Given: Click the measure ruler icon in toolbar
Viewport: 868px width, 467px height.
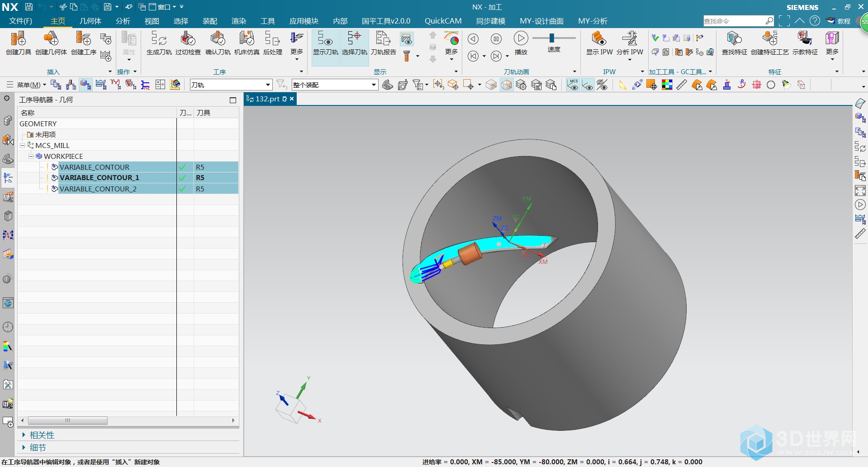Looking at the screenshot, I should [x=682, y=85].
